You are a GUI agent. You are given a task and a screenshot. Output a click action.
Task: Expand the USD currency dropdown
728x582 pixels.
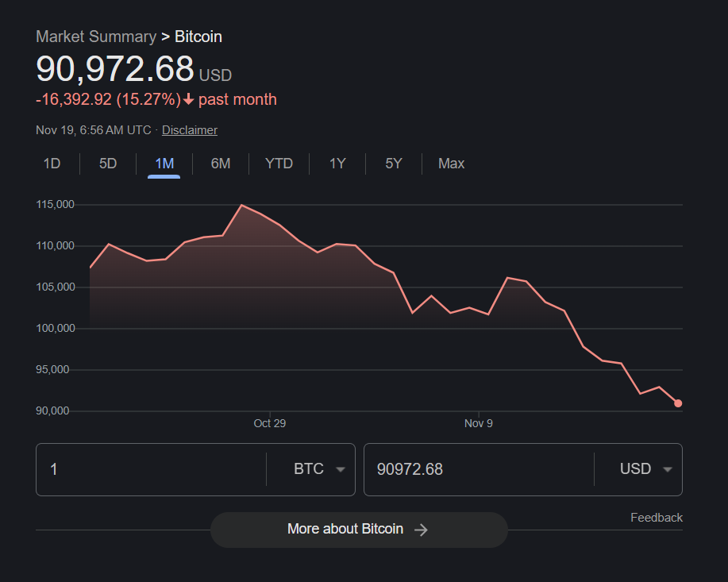(x=645, y=469)
